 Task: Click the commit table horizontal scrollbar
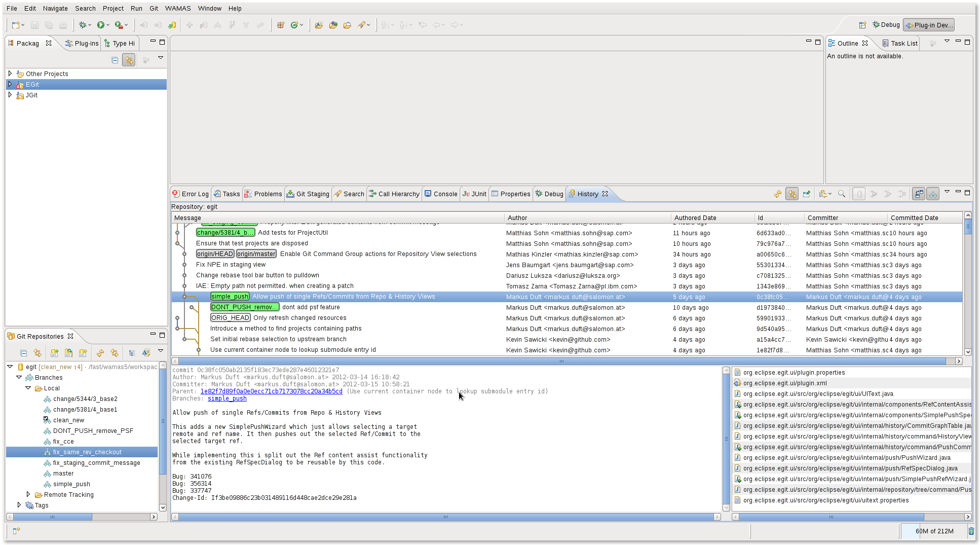pyautogui.click(x=561, y=361)
